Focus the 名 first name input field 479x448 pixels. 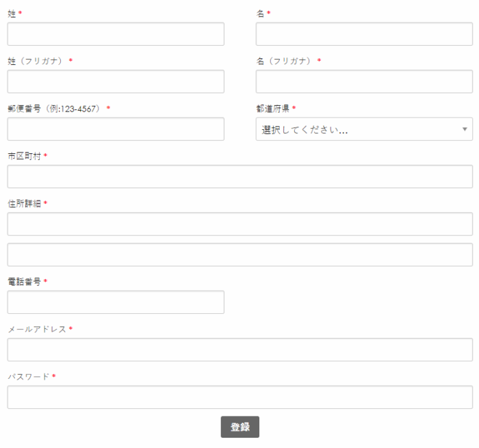364,34
